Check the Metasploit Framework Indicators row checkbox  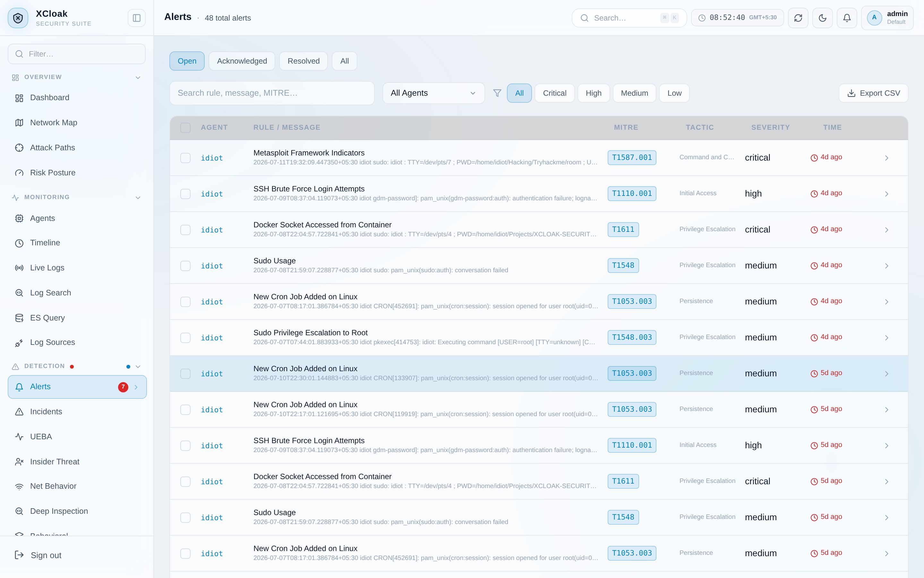pos(185,158)
